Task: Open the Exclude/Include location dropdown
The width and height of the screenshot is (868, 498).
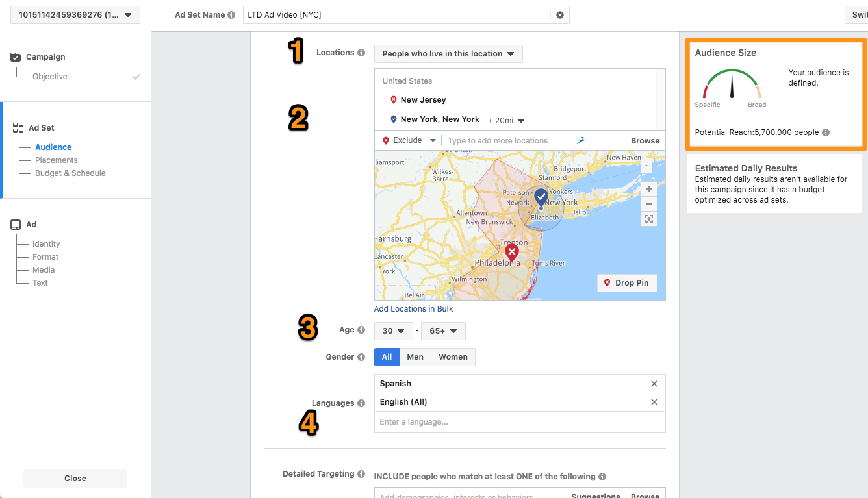Action: 409,140
